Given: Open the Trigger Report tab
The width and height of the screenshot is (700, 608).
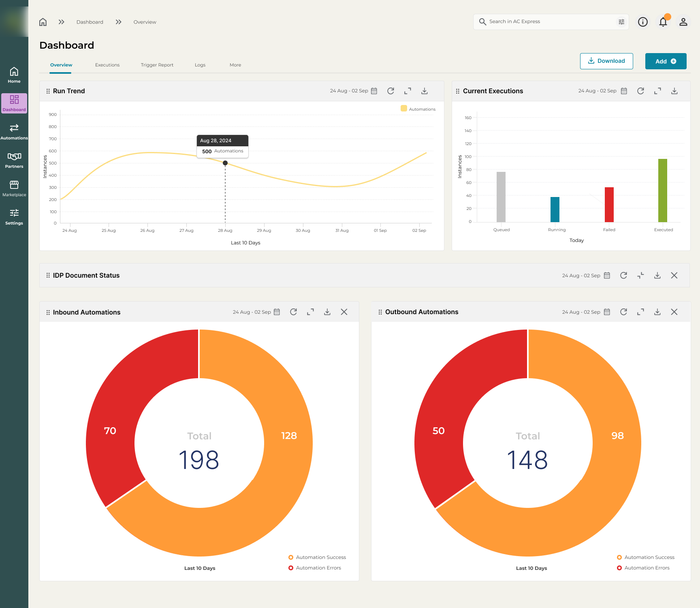Looking at the screenshot, I should (157, 65).
